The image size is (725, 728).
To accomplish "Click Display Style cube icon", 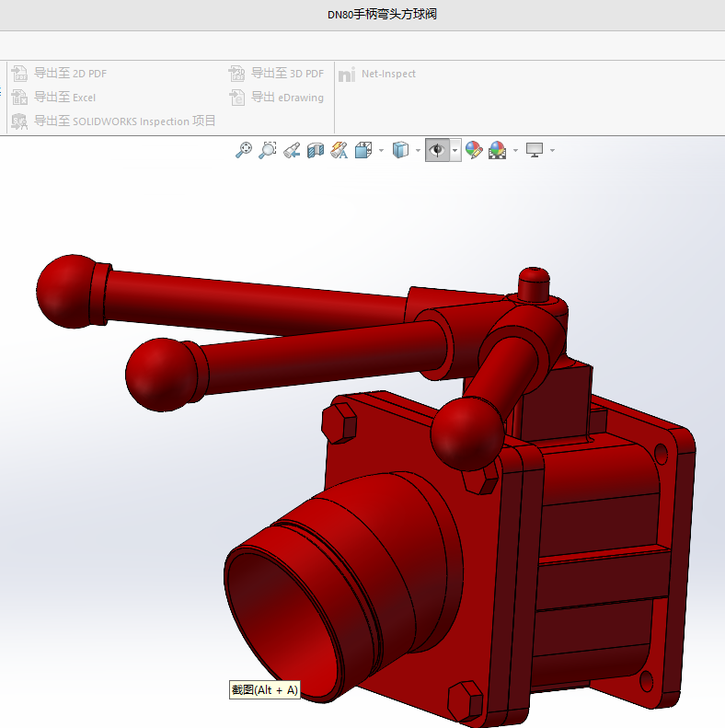I will pyautogui.click(x=400, y=150).
